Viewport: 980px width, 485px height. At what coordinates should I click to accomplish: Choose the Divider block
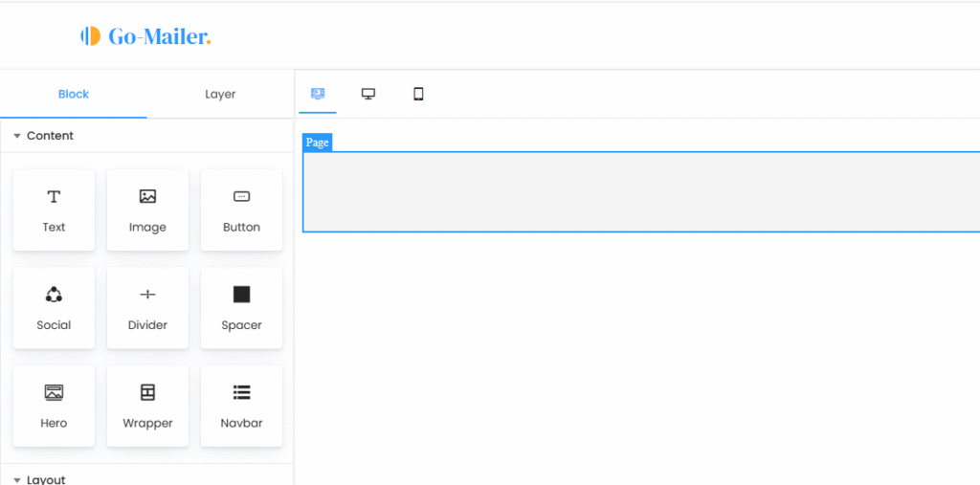point(147,308)
